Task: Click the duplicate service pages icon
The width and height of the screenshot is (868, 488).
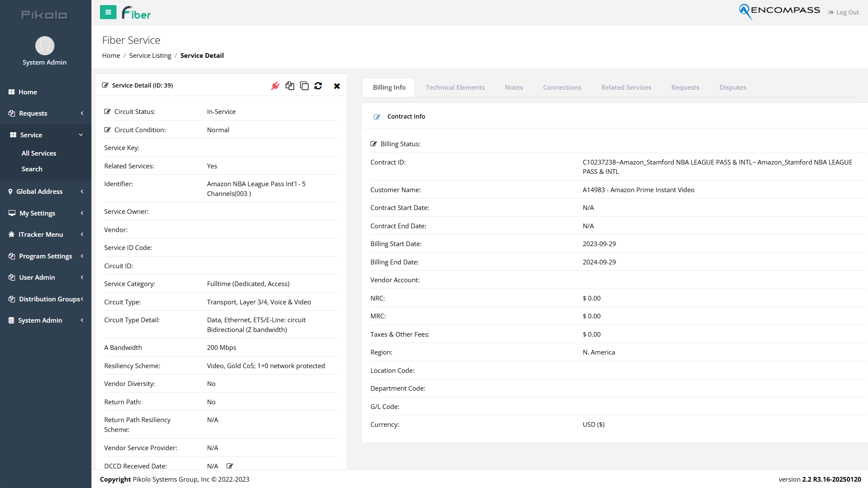Action: [x=290, y=85]
